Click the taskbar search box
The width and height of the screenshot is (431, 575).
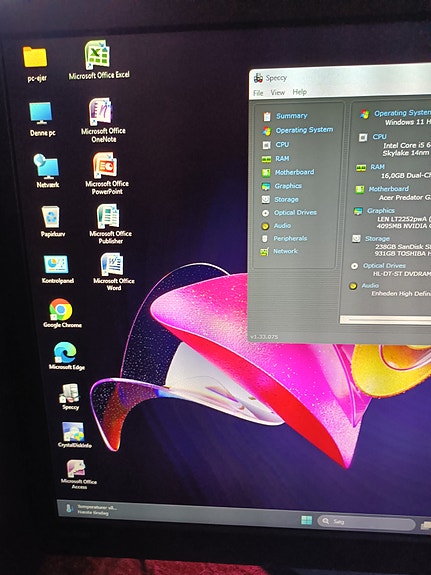pyautogui.click(x=366, y=521)
